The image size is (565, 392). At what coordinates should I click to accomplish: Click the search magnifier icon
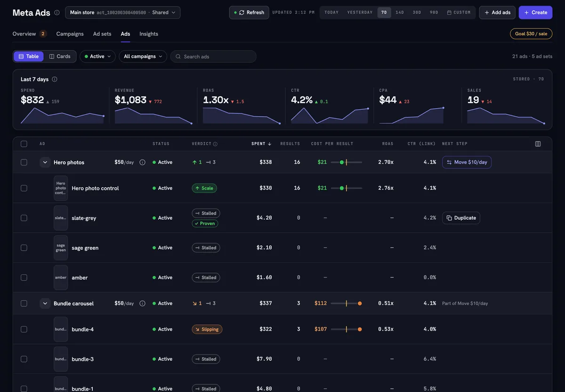[x=178, y=56]
